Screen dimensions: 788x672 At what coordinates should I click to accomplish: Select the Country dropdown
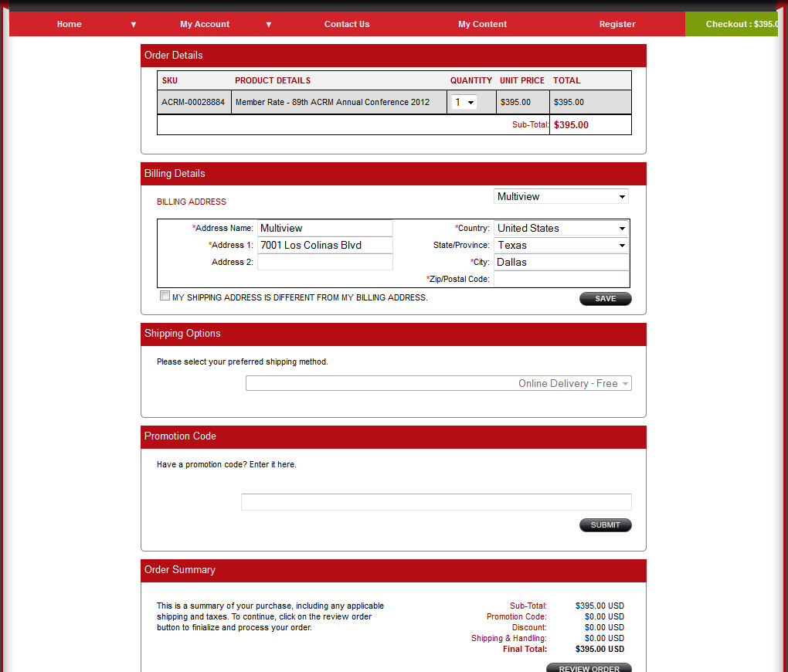pos(561,229)
